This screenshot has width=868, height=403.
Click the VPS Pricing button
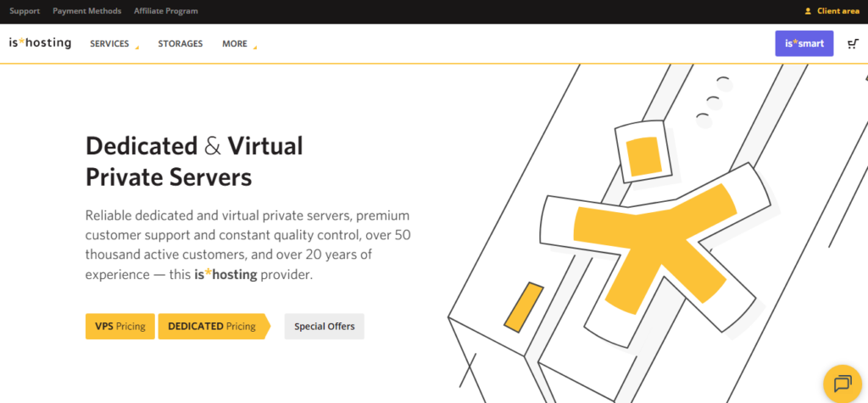tap(120, 326)
